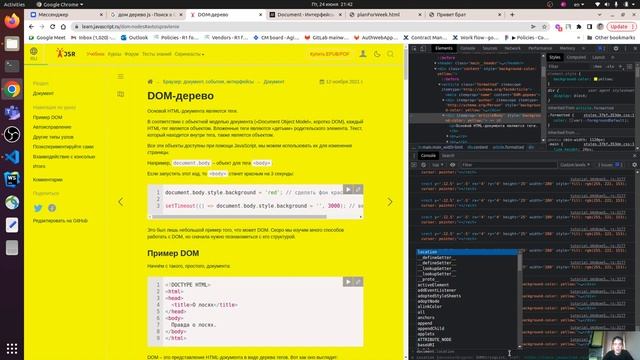Open the Chrome extensions puzzle icon
Screen dimensions: 640x360
point(579,27)
